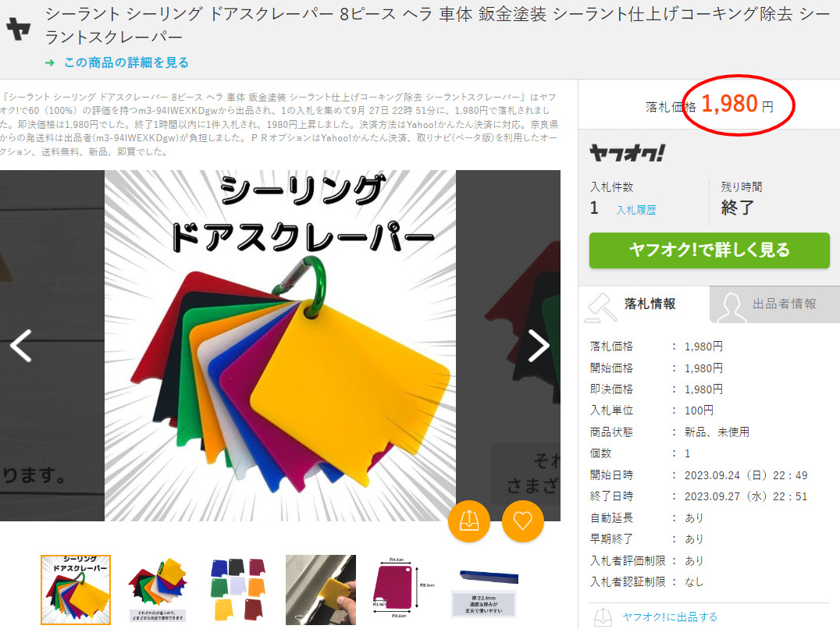The width and height of the screenshot is (840, 629).
Task: Select the 落札情報 tab
Action: coord(644,304)
